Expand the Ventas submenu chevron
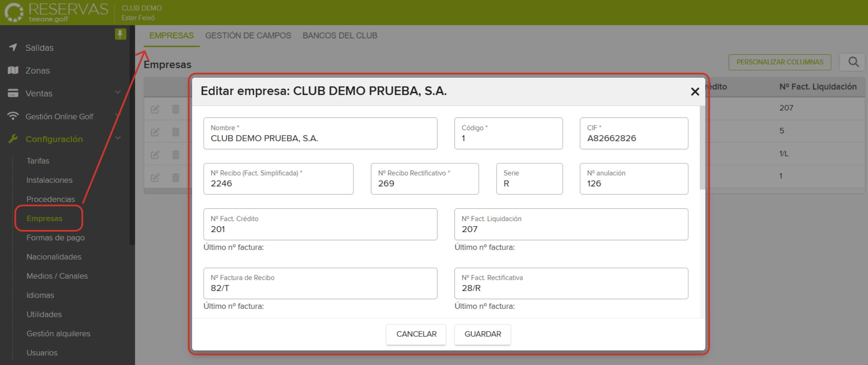 118,92
